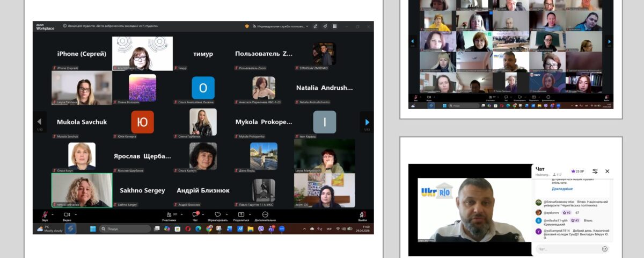The width and height of the screenshot is (644, 258).
Task: Open the Участники participants panel
Action: pos(169,214)
